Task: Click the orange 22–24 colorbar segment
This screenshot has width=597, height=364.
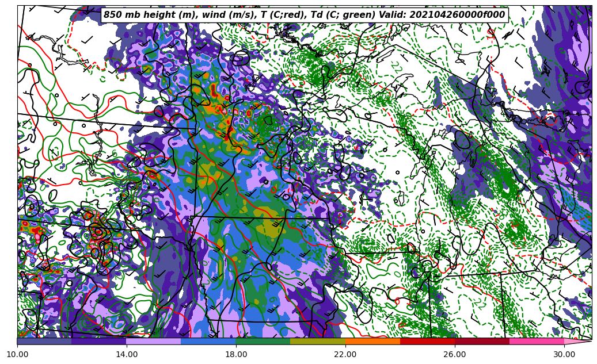Action: [372, 341]
